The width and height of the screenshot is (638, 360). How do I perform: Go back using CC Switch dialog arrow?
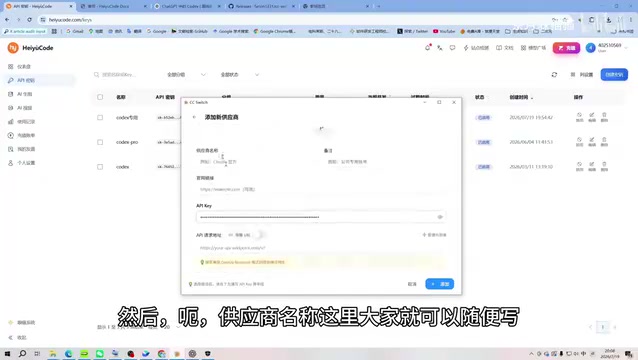194,117
